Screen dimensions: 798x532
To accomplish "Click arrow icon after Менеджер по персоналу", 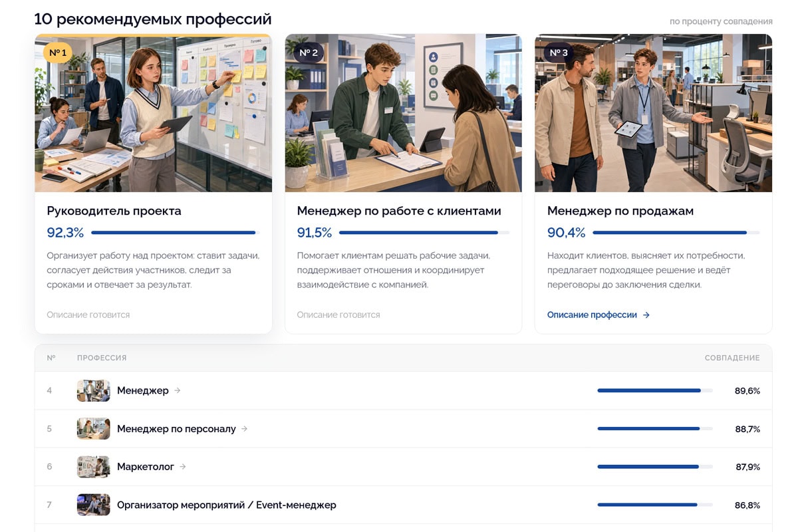I will (244, 429).
